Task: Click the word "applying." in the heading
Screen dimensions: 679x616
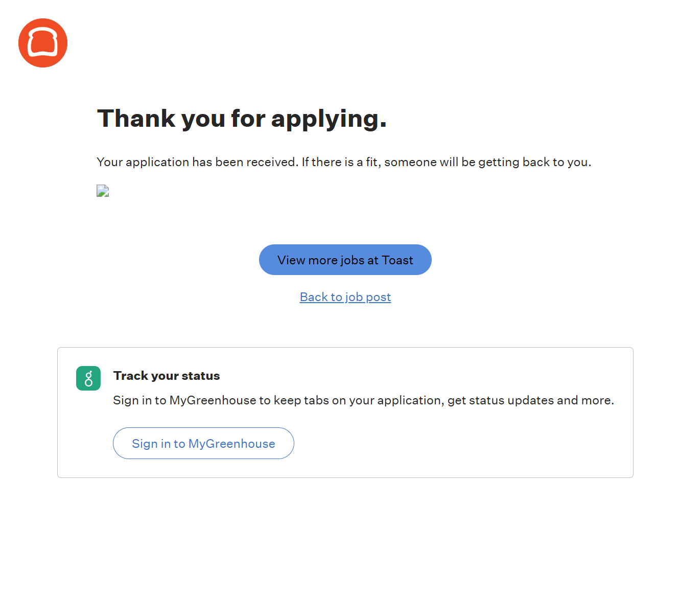Action: 329,119
